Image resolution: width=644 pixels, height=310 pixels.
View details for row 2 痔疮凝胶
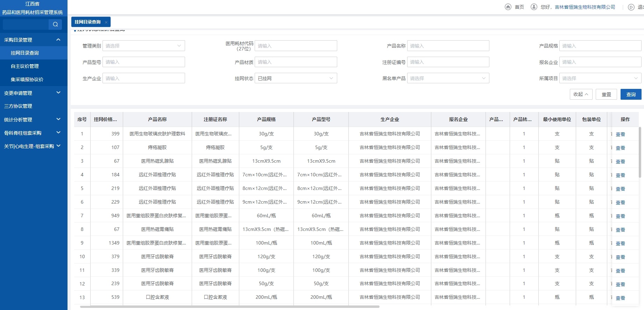620,148
